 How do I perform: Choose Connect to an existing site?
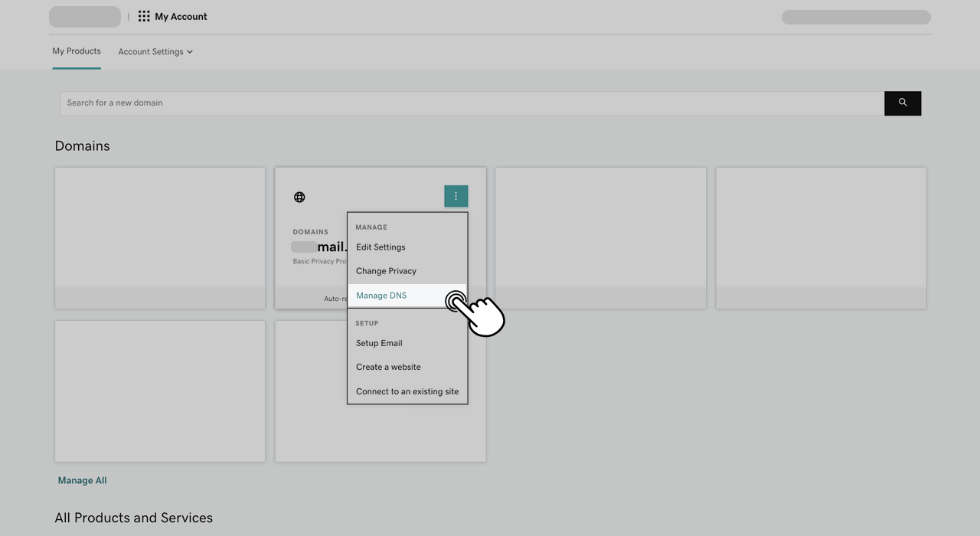tap(407, 391)
